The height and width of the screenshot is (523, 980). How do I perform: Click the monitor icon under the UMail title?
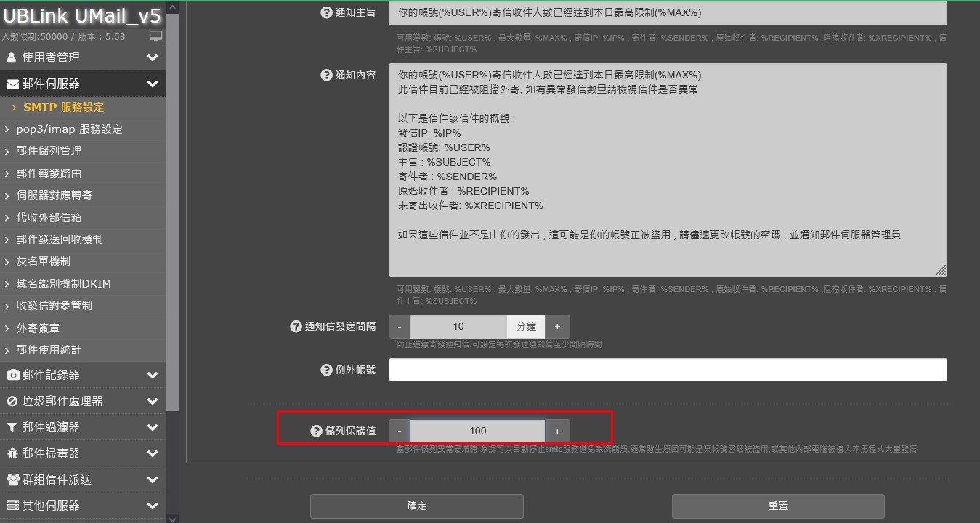[x=155, y=36]
